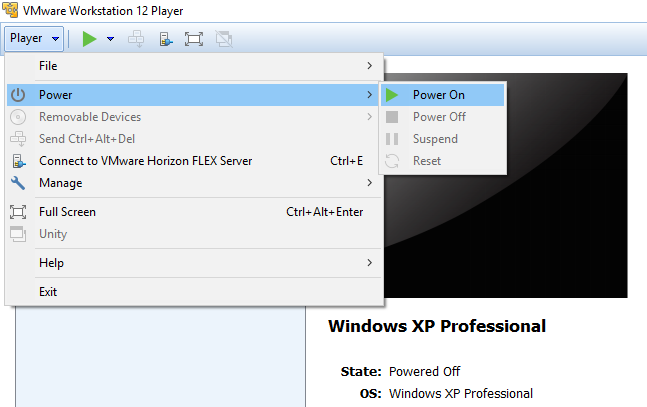Open the Player dropdown menu button
The height and width of the screenshot is (407, 647).
click(34, 39)
